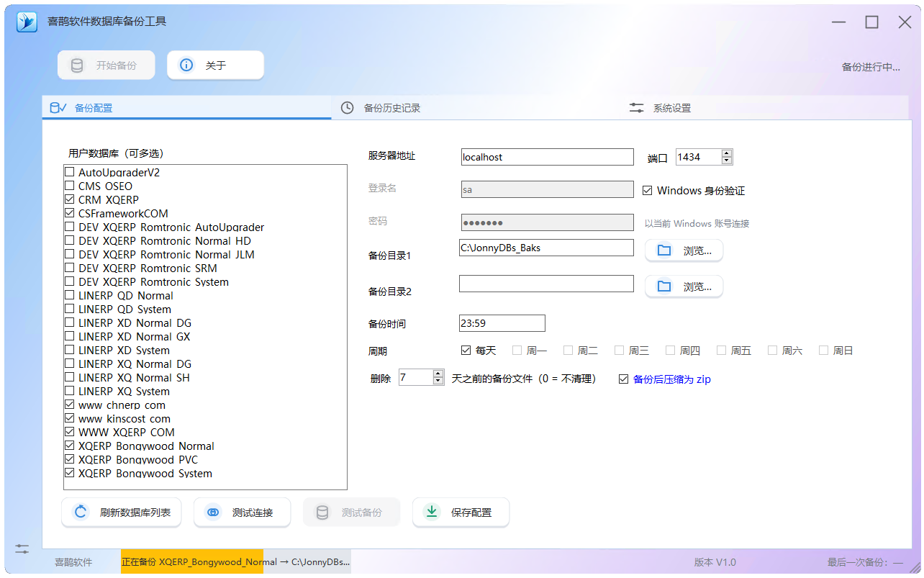Click 浏览 button for 备份目录1
The width and height of the screenshot is (924, 578).
684,250
